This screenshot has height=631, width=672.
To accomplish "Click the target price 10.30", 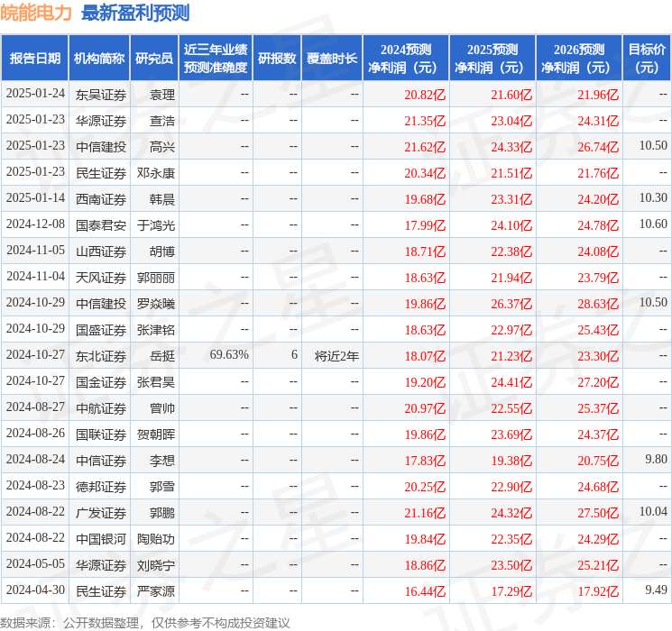I will (653, 198).
